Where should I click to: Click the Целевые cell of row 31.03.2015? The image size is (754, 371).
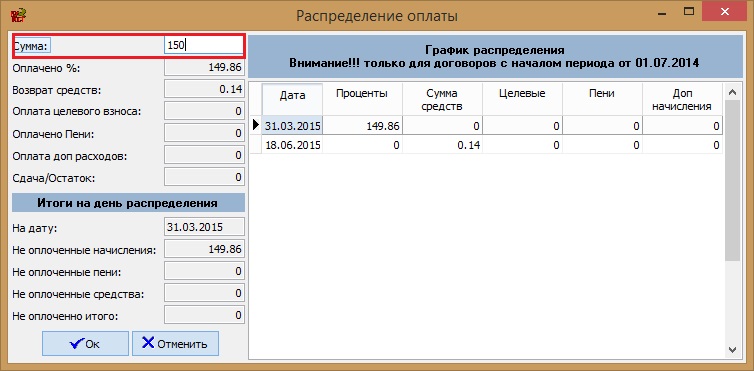click(x=522, y=126)
